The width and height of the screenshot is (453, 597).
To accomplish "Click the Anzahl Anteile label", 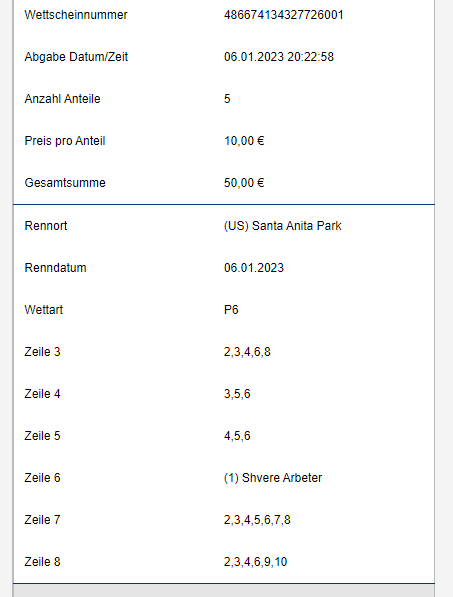I will (62, 99).
